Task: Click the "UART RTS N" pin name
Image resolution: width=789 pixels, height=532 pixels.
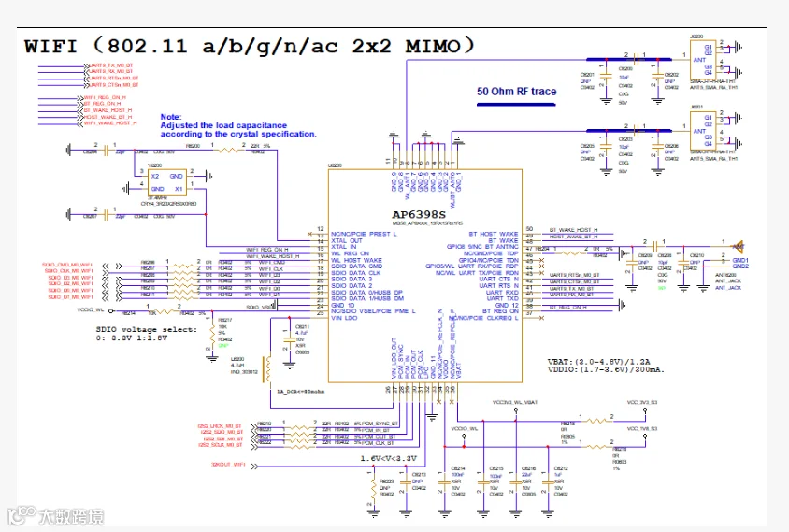Action: [x=498, y=285]
